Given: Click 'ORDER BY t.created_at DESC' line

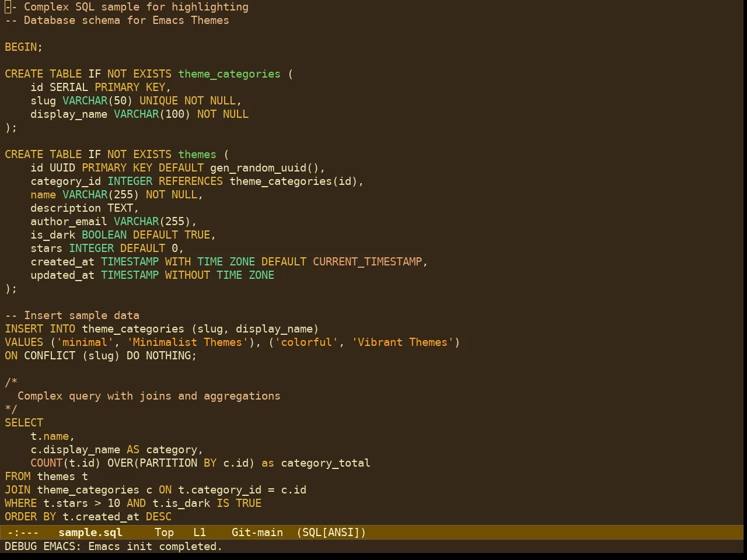Looking at the screenshot, I should pos(88,517).
